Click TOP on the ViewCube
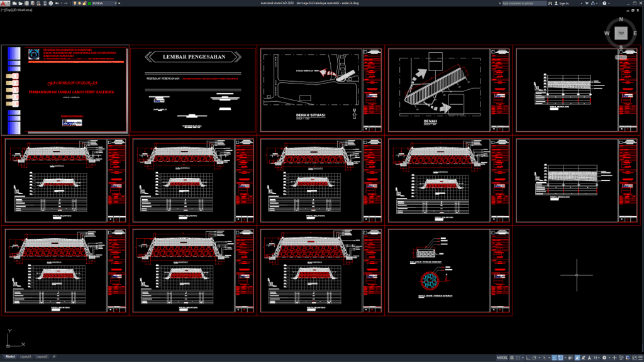Image resolution: width=644 pixels, height=362 pixels. coord(620,32)
